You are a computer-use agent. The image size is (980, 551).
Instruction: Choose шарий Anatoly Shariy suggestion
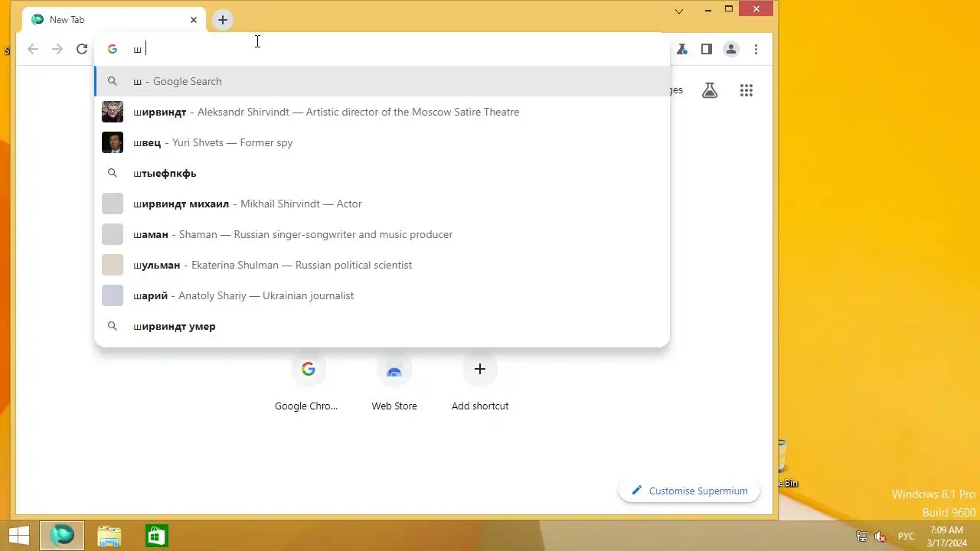(x=382, y=295)
